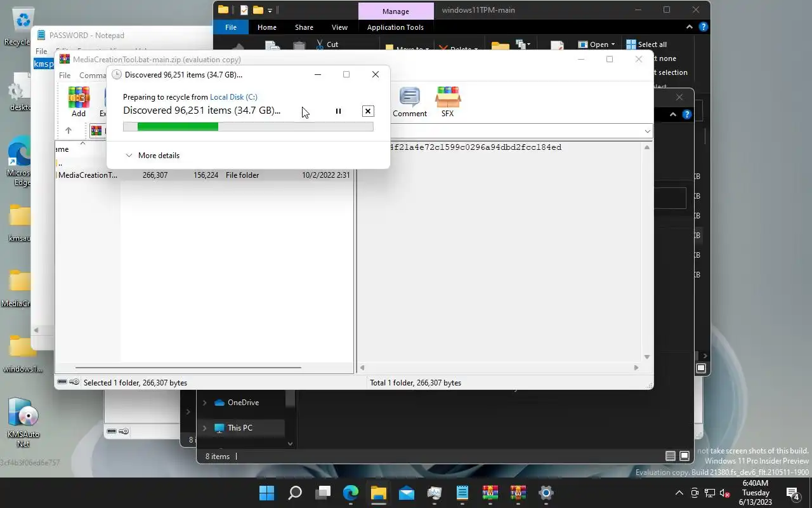Pause the recycle operation
This screenshot has width=812, height=508.
(x=338, y=111)
